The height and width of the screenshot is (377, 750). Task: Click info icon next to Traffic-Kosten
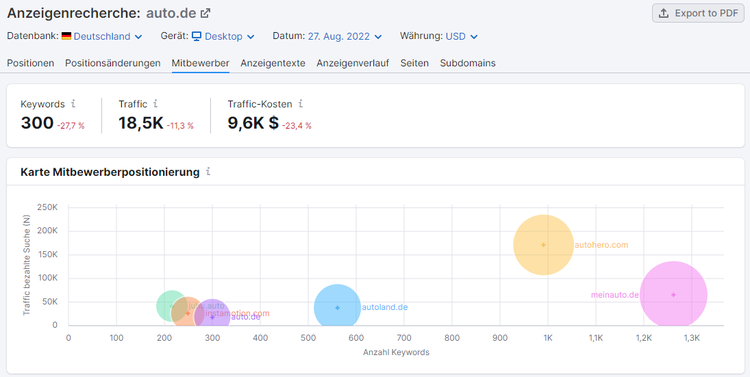pyautogui.click(x=300, y=104)
